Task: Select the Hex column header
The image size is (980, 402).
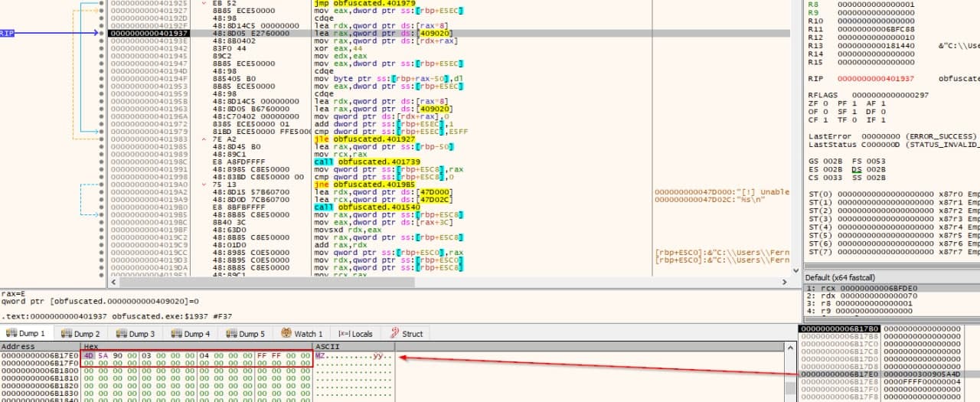Action: [x=90, y=347]
